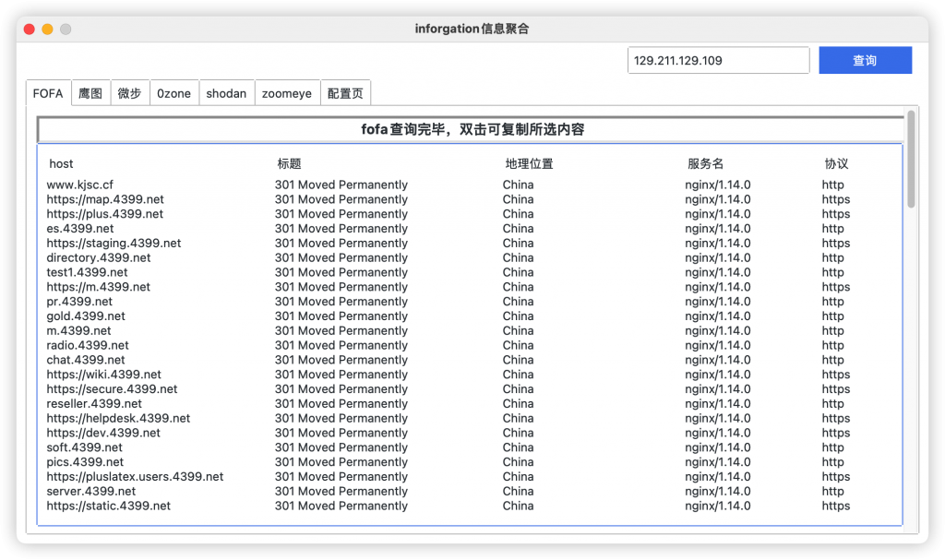Click the fofa查询完毕 status banner
Viewport: 945px width, 560px height.
click(x=471, y=128)
